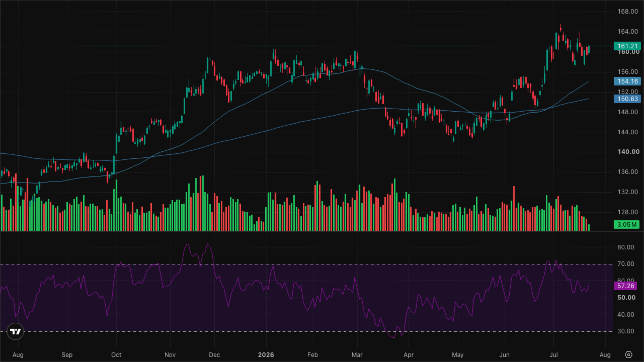Click the Jul label on time axis

554,355
